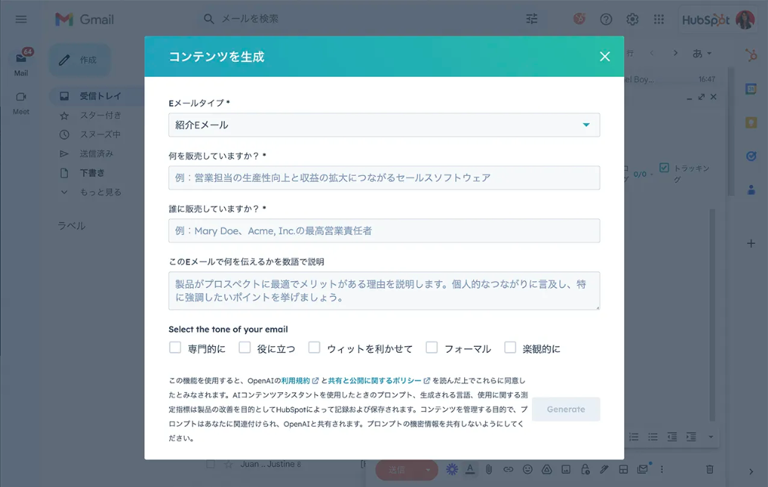
Task: Check the 楽観的に tone checkbox
Action: coord(510,347)
